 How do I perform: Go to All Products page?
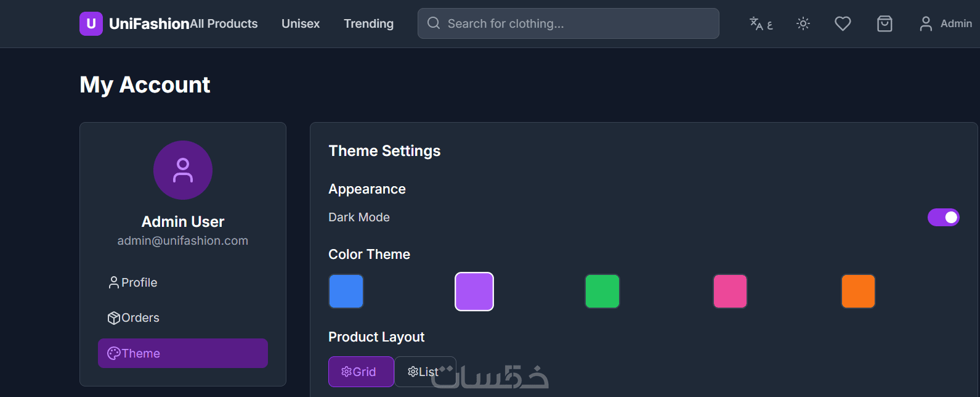pos(224,24)
